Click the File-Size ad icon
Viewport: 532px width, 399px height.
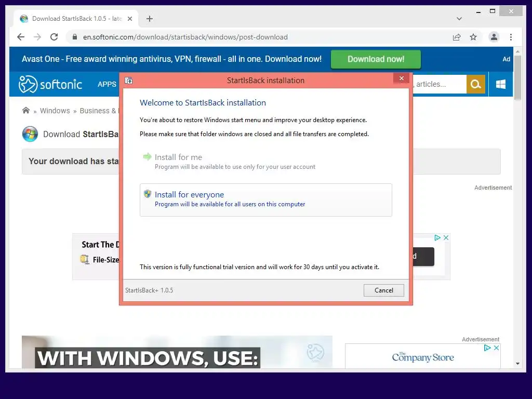pyautogui.click(x=85, y=260)
